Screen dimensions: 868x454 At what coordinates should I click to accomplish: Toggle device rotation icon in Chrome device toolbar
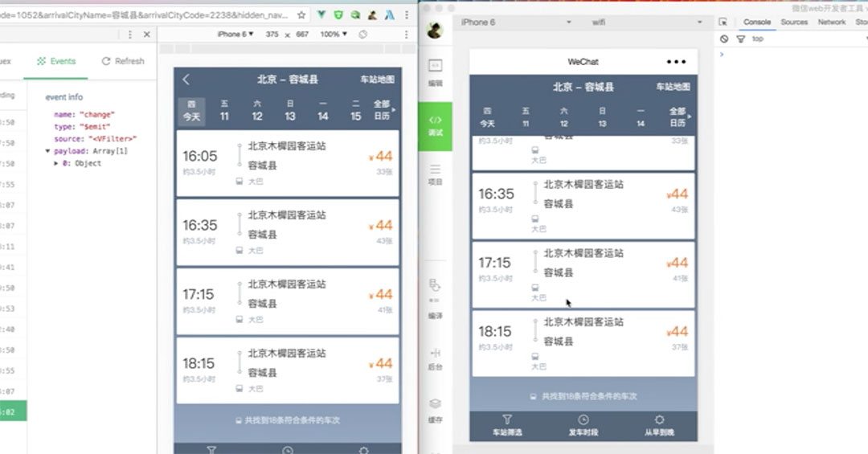coord(363,35)
